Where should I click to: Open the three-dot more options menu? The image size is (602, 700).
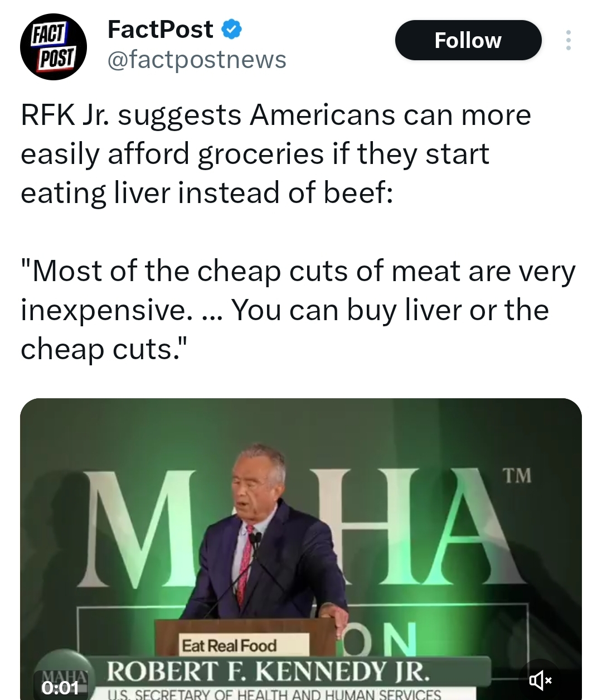tap(568, 40)
